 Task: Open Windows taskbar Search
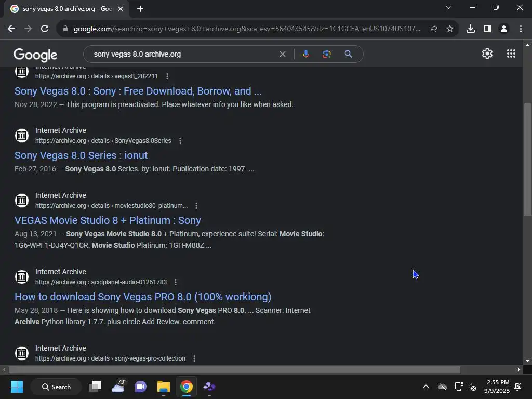[x=56, y=387]
